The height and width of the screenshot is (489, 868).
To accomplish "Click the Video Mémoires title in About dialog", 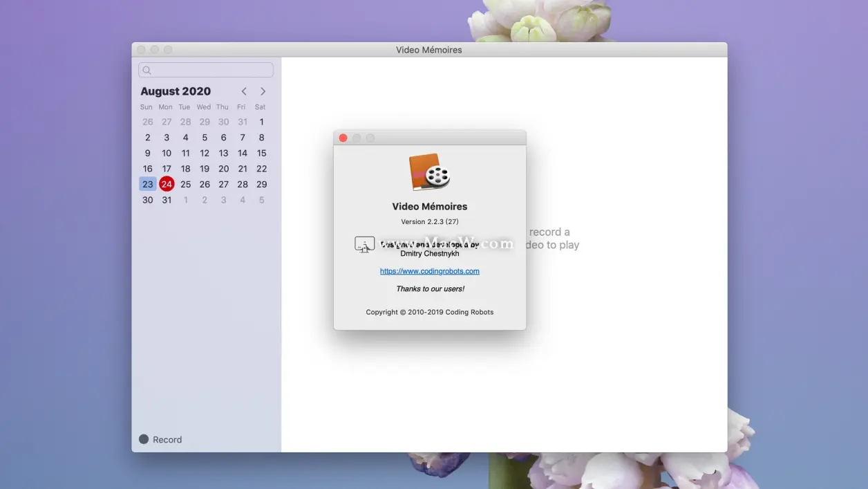I will click(429, 206).
